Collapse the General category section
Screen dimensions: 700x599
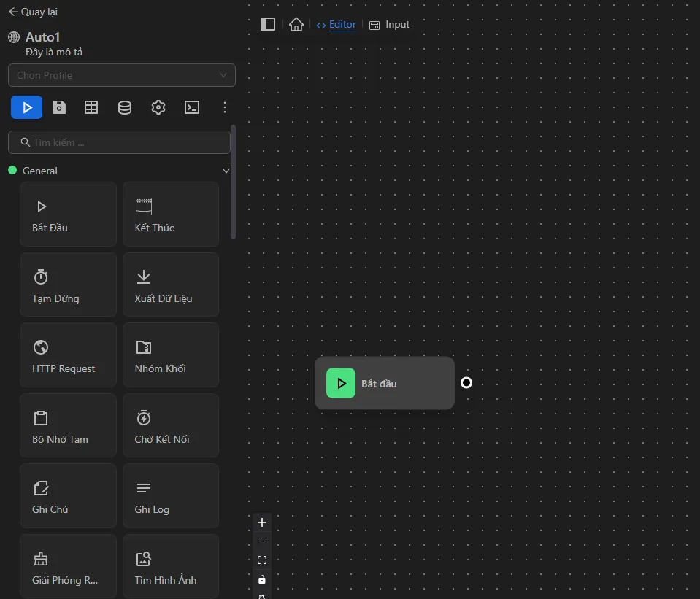[226, 171]
